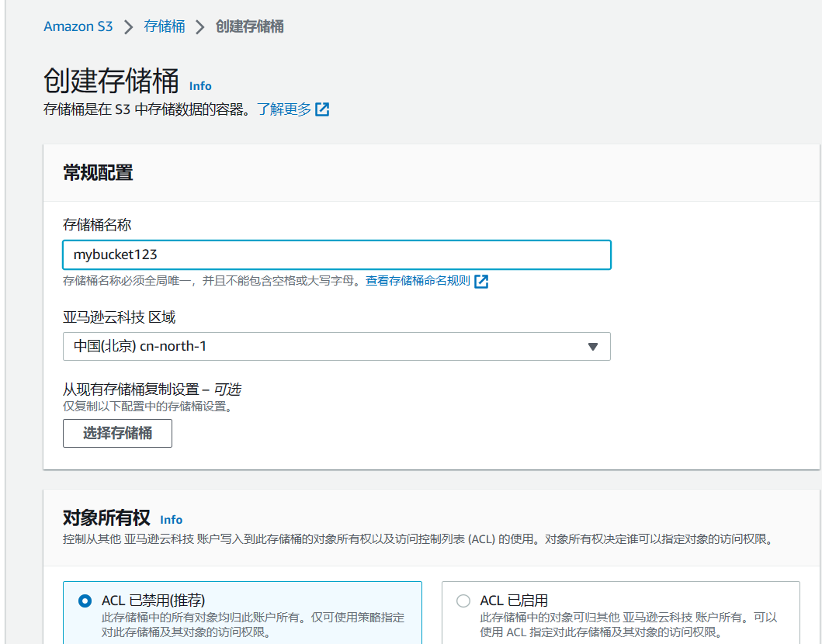Viewport: 822px width, 644px height.
Task: Click chevron after Amazon S3 breadcrumb
Action: [x=128, y=26]
